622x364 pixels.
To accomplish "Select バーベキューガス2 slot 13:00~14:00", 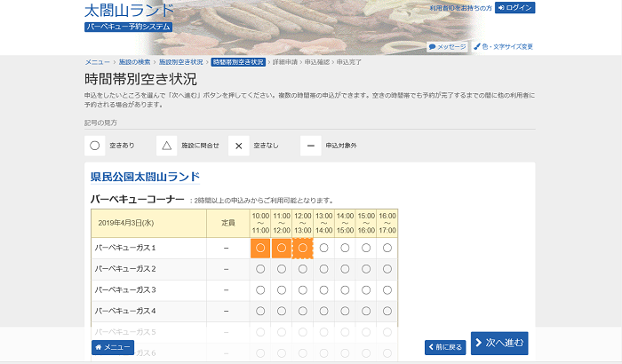I will pos(323,269).
